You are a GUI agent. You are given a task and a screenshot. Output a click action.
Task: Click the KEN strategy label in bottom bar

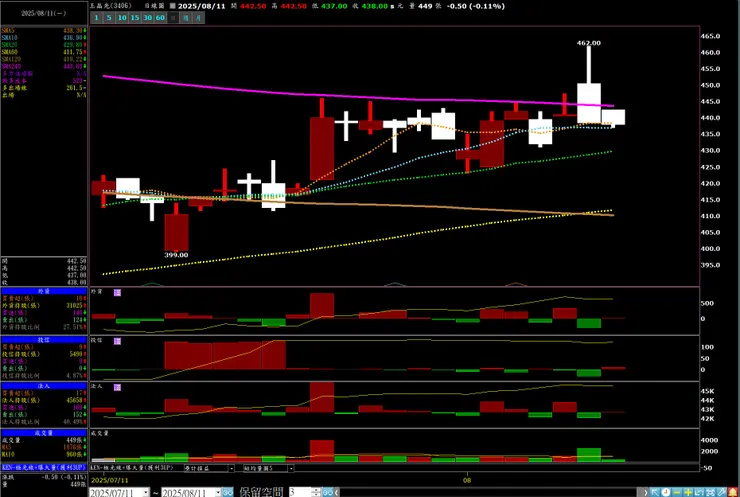[x=132, y=468]
